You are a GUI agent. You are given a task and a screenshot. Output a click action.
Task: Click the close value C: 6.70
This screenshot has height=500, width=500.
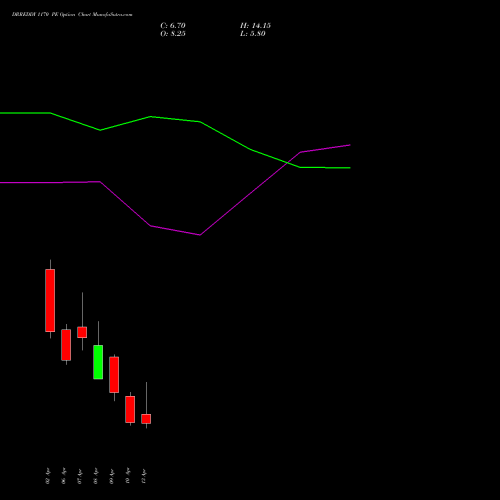click(173, 26)
